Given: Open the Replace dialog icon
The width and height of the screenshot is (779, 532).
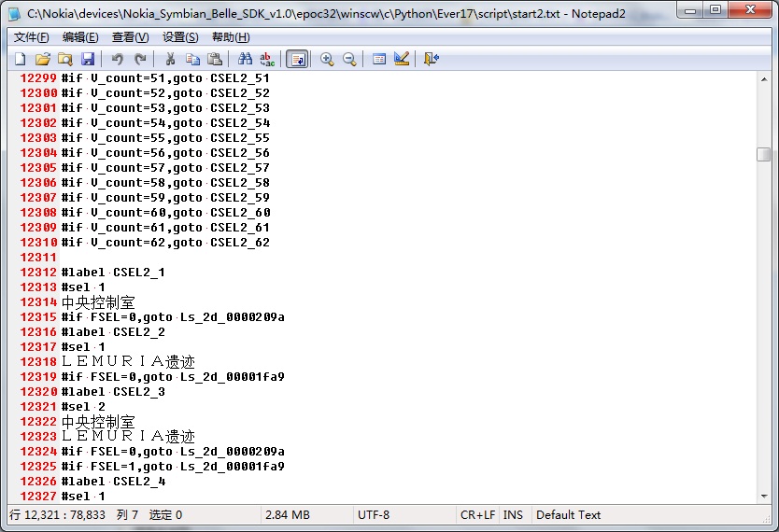Looking at the screenshot, I should click(x=267, y=59).
